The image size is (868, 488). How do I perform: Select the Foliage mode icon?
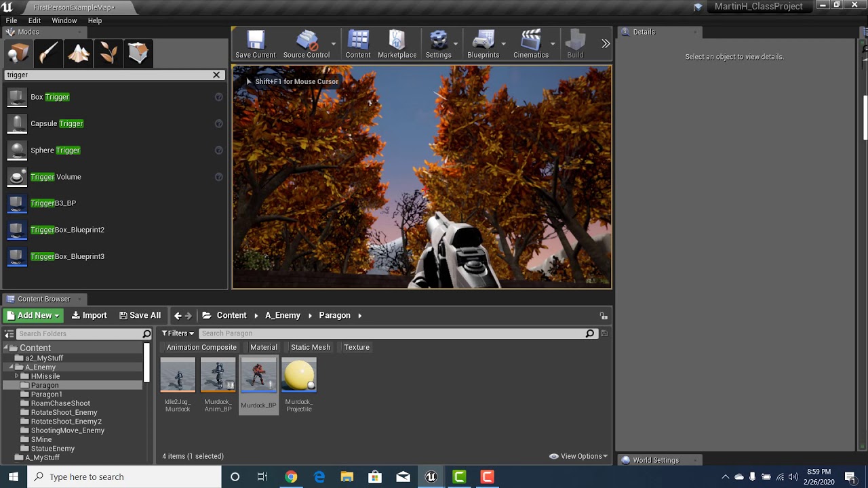pyautogui.click(x=108, y=54)
